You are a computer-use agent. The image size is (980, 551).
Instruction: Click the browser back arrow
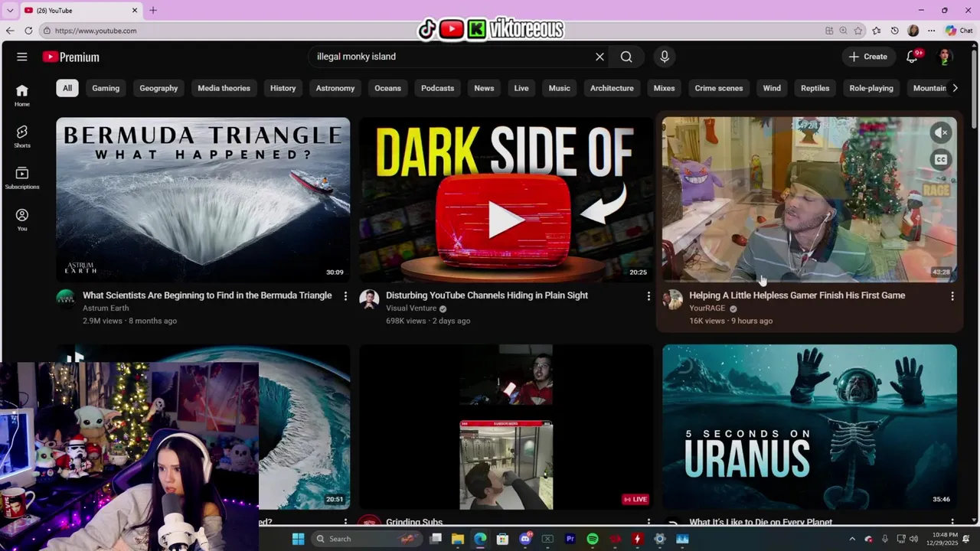(x=10, y=31)
